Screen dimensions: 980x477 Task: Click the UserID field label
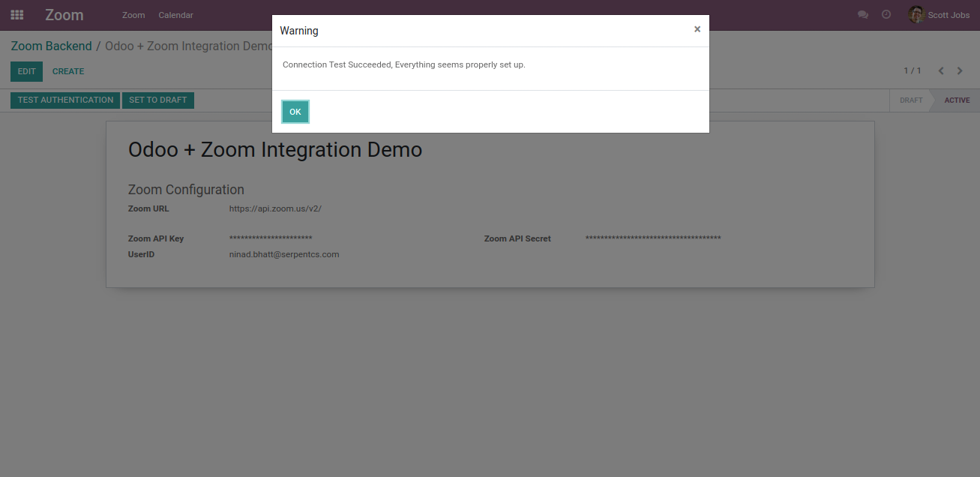point(141,254)
